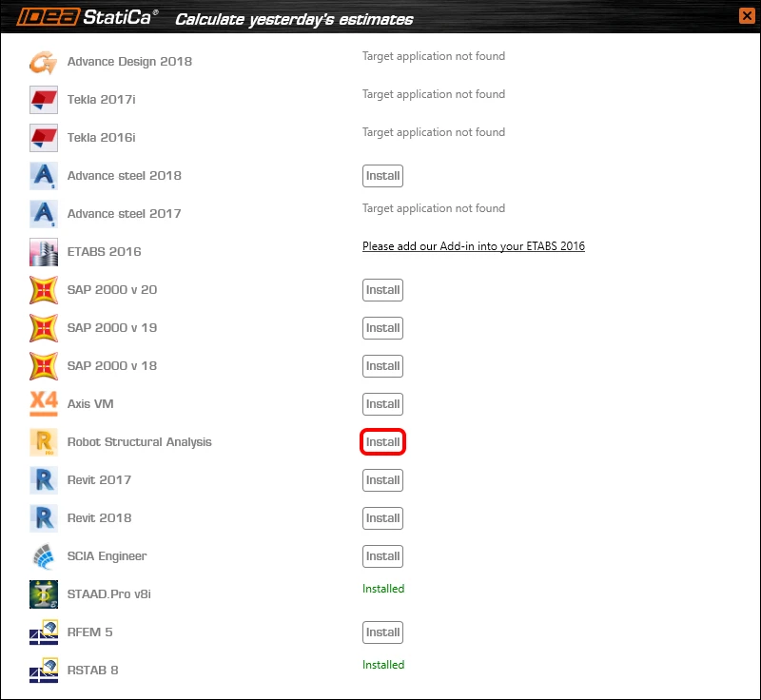Click the Revit 2018 icon
This screenshot has height=700, width=761.
[43, 518]
